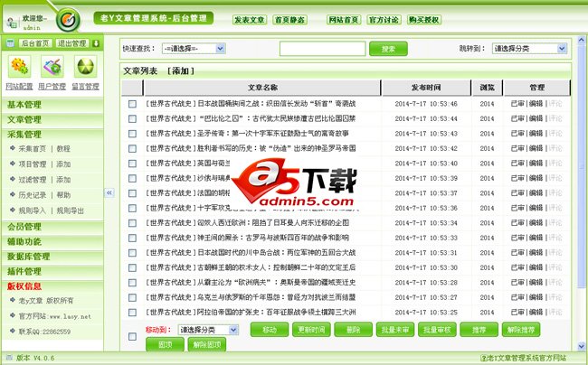The image size is (588, 365).
Task: Click 退出管理 to log out
Action: tap(72, 43)
